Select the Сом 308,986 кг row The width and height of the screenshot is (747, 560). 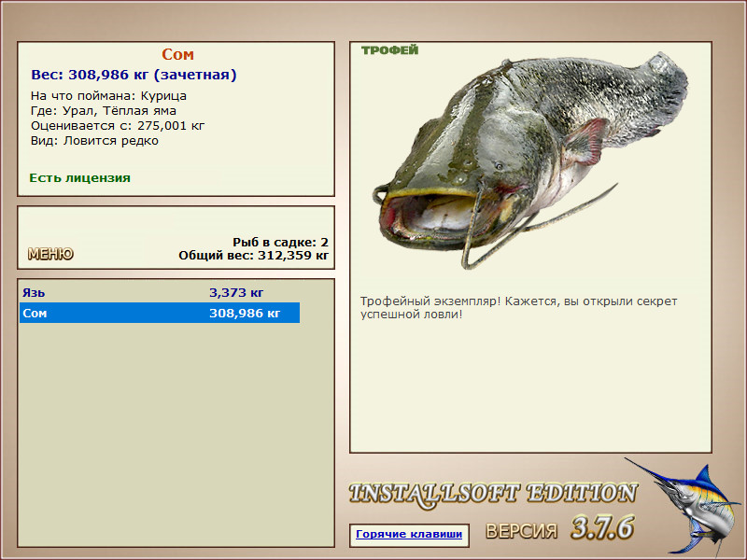click(160, 313)
